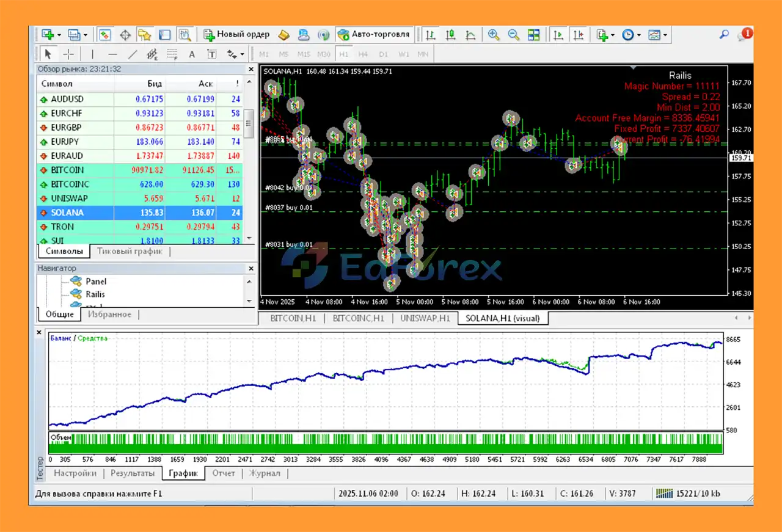Select the crosshair cursor tool

68,54
